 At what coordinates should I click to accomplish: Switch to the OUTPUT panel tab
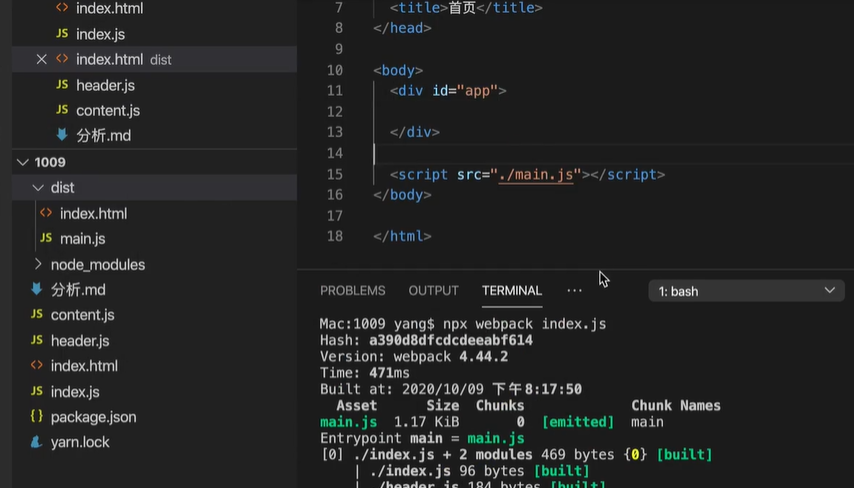[434, 291]
